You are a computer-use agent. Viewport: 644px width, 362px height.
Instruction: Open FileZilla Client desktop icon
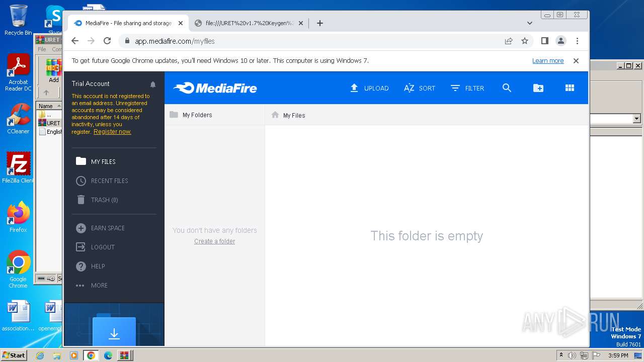coord(18,168)
